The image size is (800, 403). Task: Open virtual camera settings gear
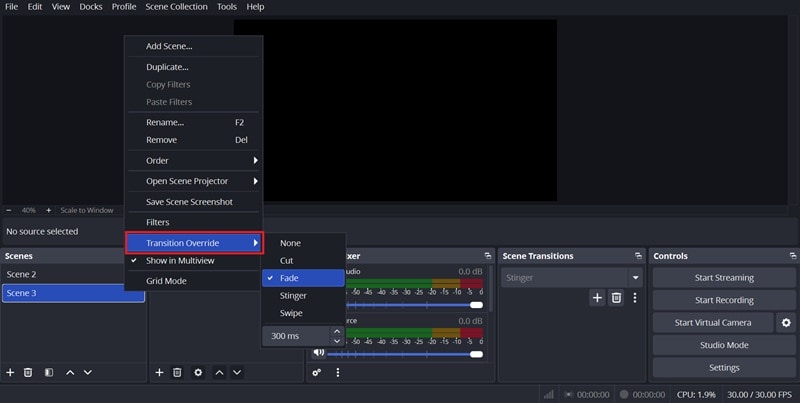pyautogui.click(x=786, y=323)
